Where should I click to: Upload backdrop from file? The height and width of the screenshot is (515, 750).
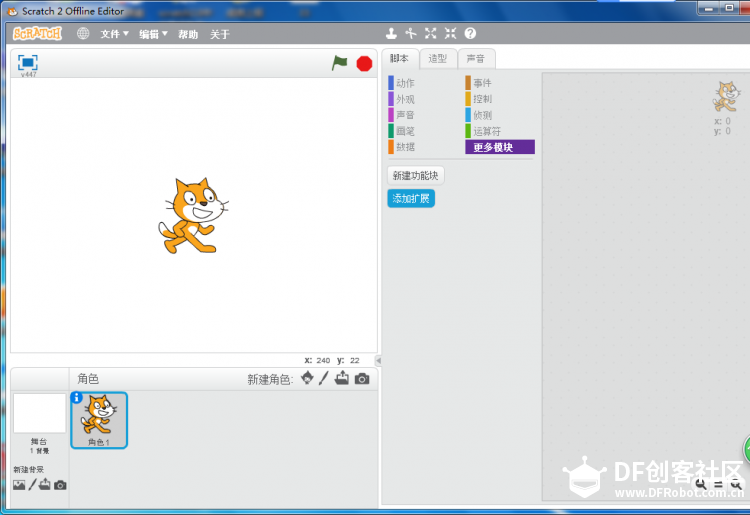(x=44, y=484)
